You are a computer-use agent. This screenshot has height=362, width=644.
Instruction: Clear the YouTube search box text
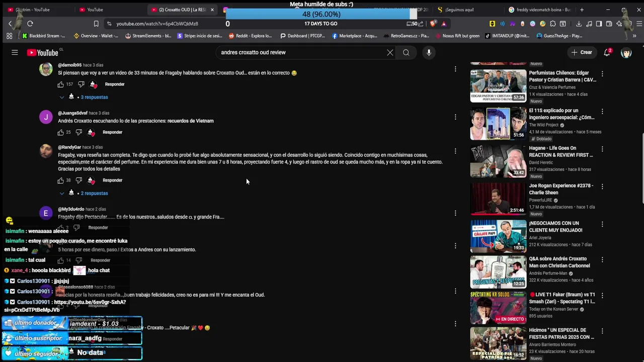(390, 52)
